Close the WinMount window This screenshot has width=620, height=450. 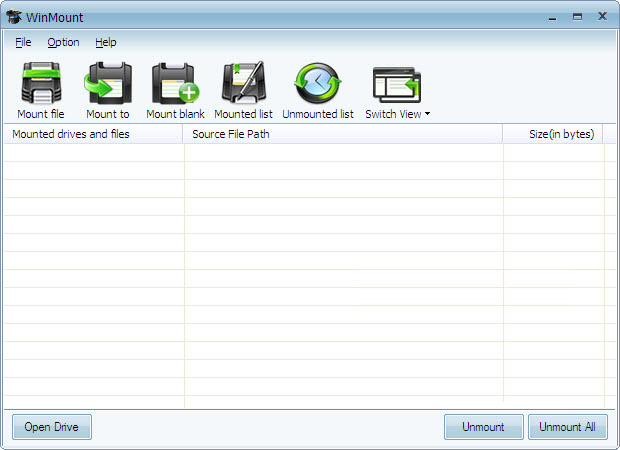click(602, 16)
